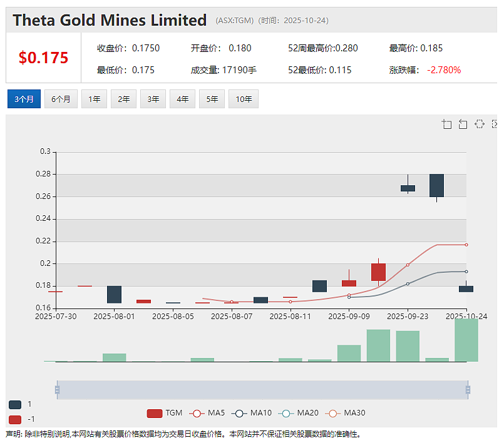Click the restore chart icon

(x=479, y=124)
